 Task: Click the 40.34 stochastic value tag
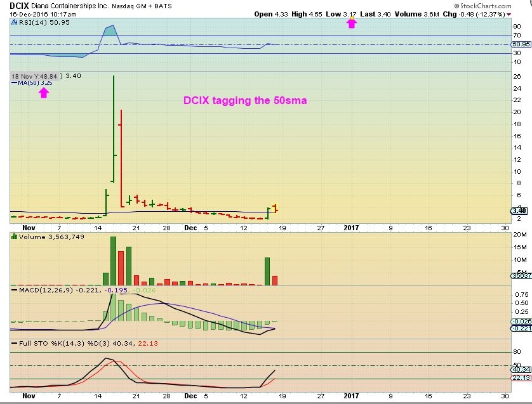521,368
